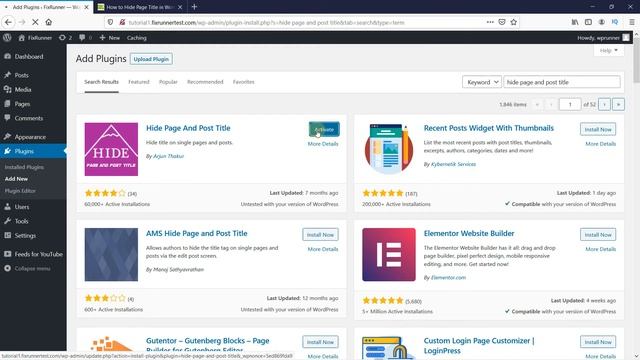The image size is (640, 360).
Task: Open a new browser tab
Action: [194, 7]
